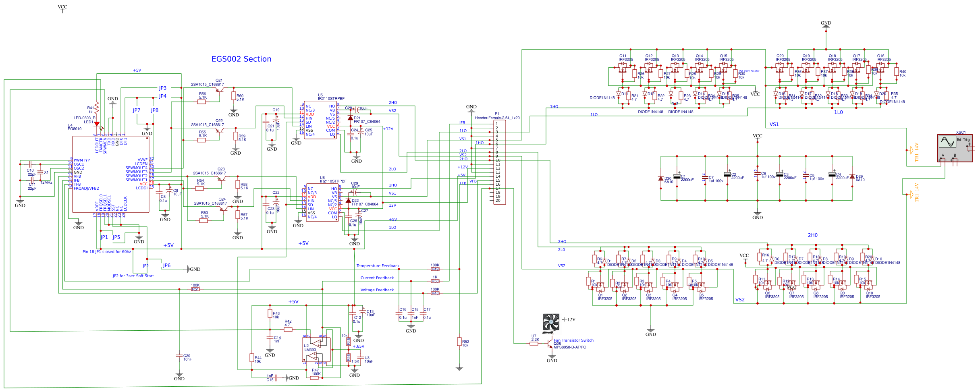Image resolution: width=980 pixels, height=392 pixels.
Task: Select the D30 6A10 diode symbol
Action: point(661,178)
